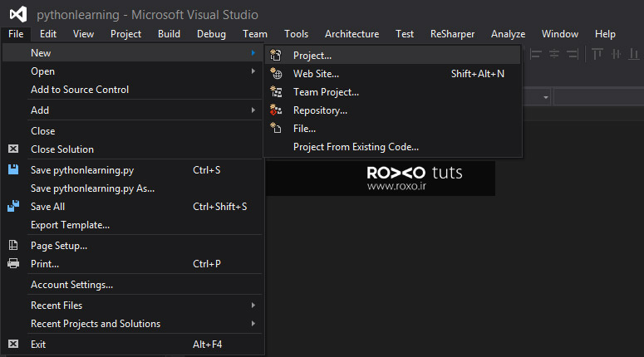The image size is (644, 357).
Task: Open the Edit menu
Action: click(48, 34)
